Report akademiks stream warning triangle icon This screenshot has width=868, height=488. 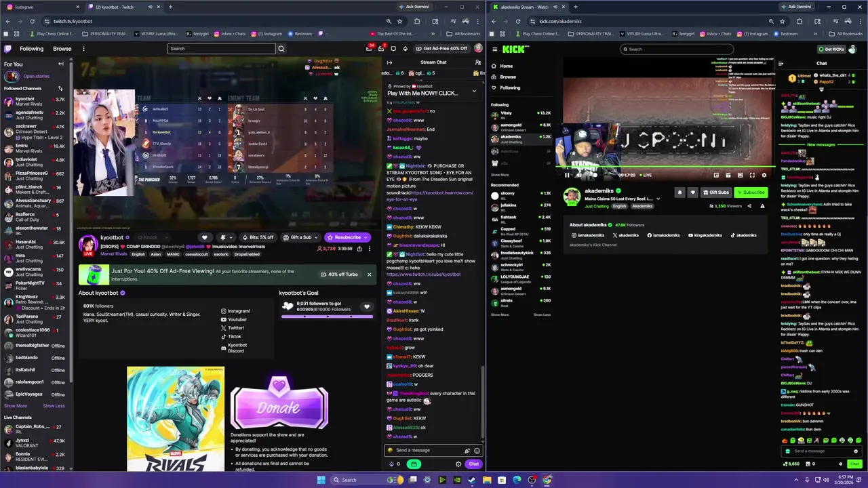tap(762, 206)
